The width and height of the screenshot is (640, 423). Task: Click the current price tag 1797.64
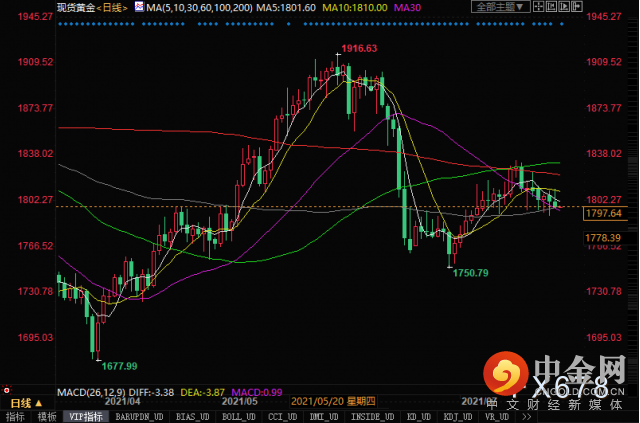[604, 213]
